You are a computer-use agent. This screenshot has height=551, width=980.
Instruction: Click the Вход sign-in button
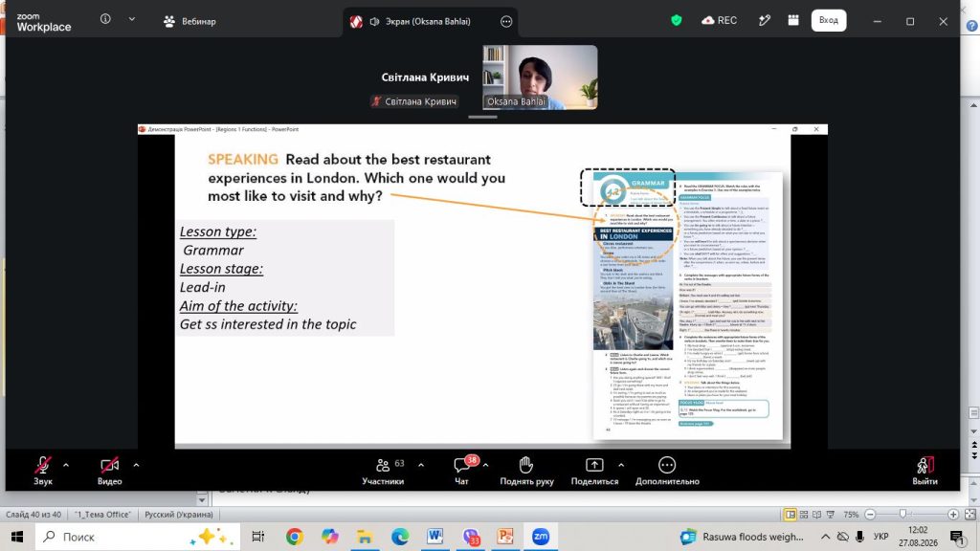pyautogui.click(x=829, y=21)
